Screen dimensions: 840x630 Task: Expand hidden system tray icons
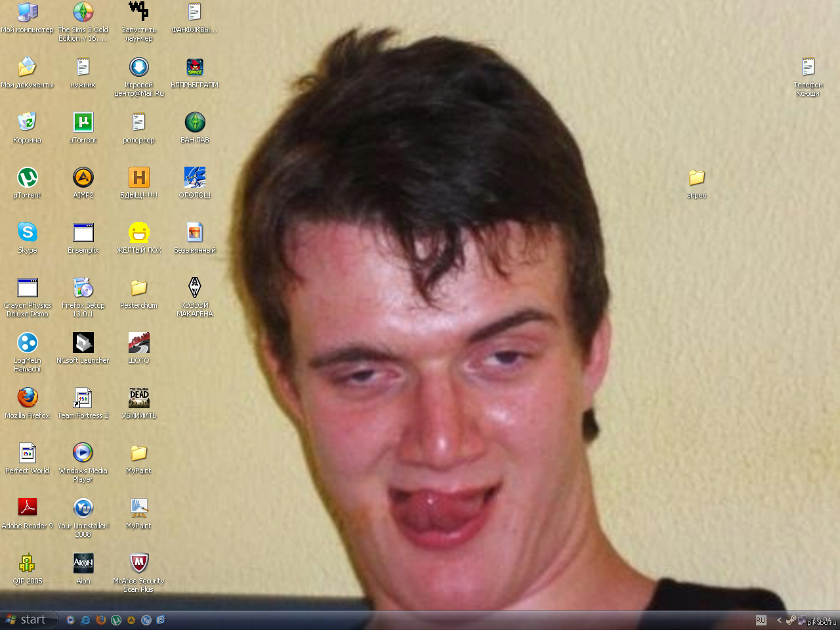coord(779,620)
